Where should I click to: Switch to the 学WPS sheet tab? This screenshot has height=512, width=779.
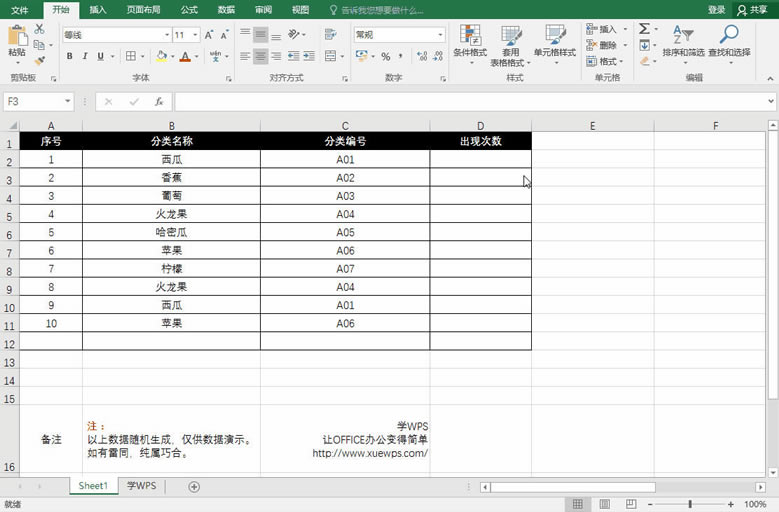click(x=142, y=486)
